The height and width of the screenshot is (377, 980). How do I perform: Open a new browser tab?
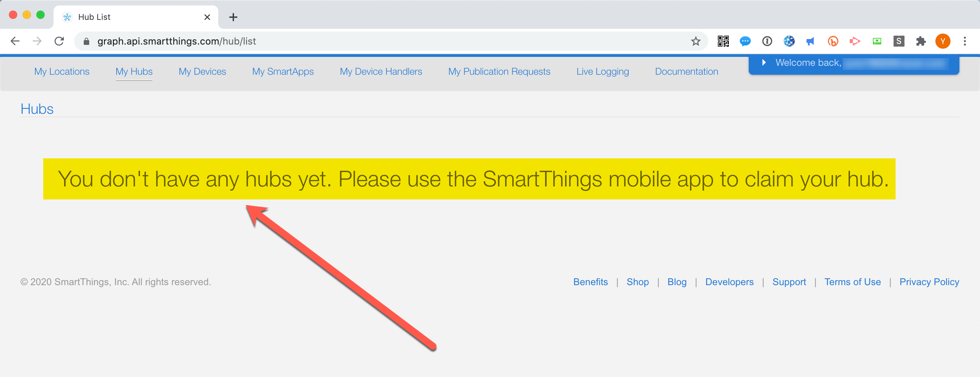point(233,17)
